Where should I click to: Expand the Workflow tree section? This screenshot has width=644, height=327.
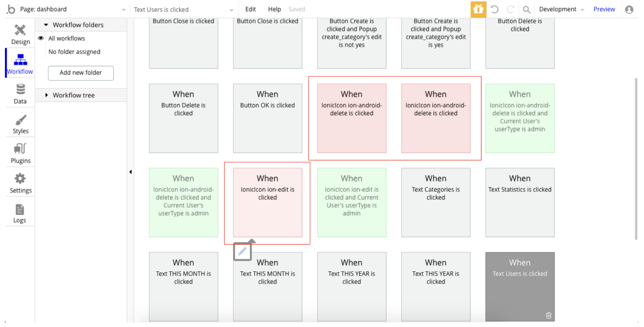46,95
